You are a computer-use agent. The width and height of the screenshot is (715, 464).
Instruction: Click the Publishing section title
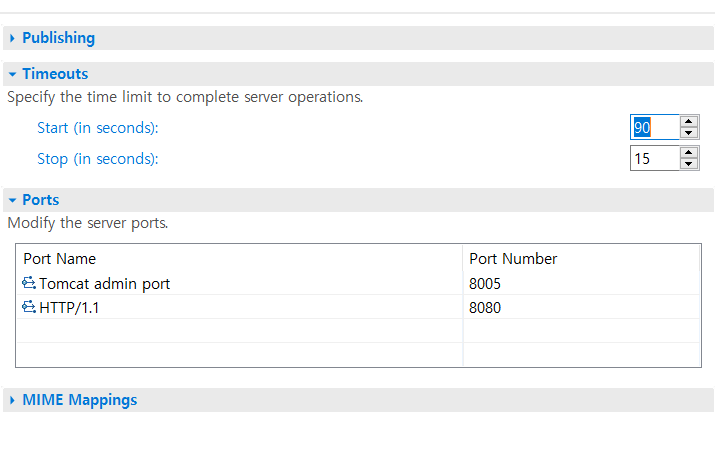58,38
